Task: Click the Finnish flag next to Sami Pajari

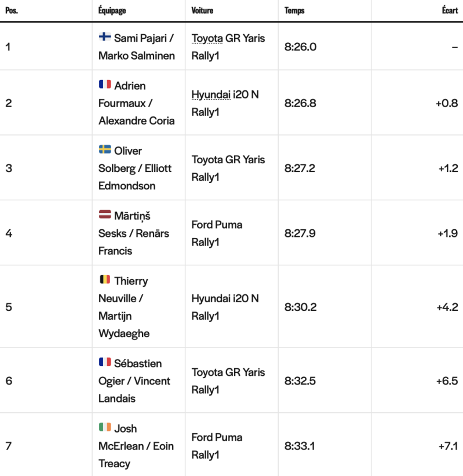Action: [x=105, y=36]
